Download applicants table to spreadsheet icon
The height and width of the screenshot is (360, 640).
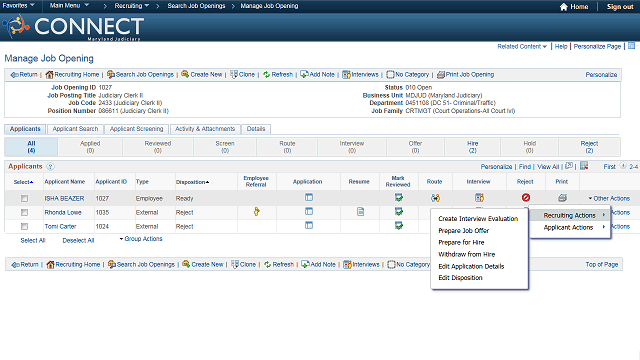click(x=584, y=166)
